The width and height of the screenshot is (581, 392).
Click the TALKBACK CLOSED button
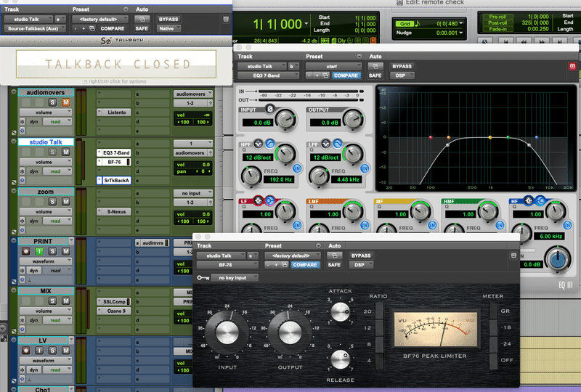(x=116, y=64)
